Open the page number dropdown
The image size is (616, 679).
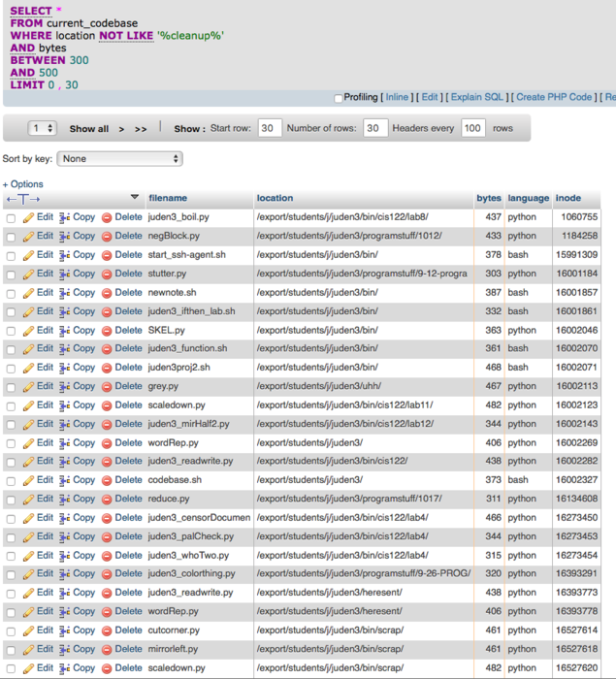[43, 128]
